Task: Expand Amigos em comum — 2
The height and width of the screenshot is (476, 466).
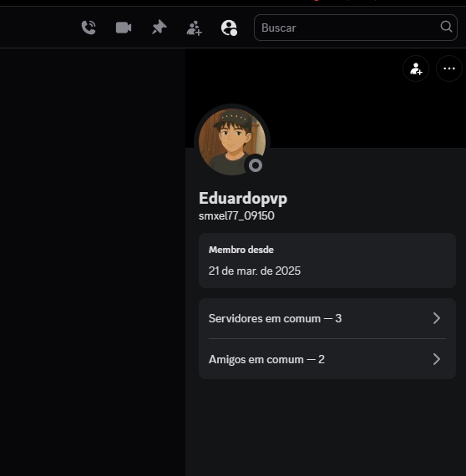Action: click(x=327, y=359)
